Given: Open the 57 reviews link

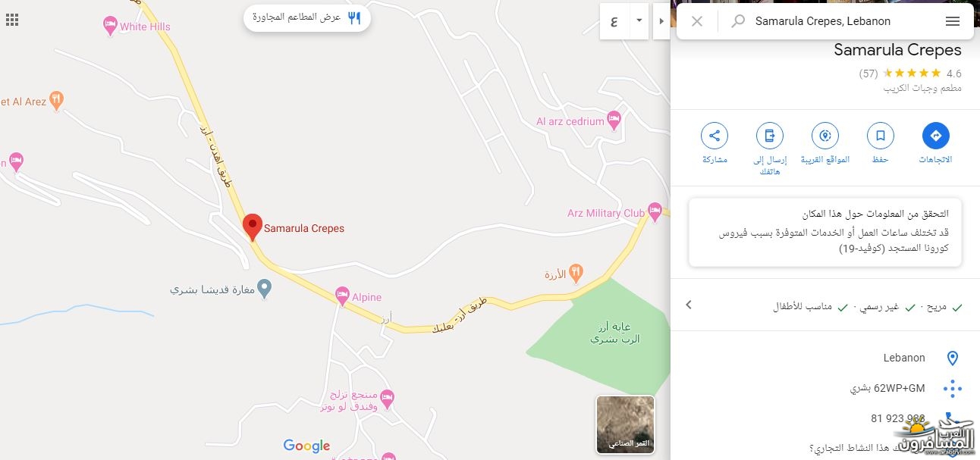Looking at the screenshot, I should pyautogui.click(x=868, y=74).
